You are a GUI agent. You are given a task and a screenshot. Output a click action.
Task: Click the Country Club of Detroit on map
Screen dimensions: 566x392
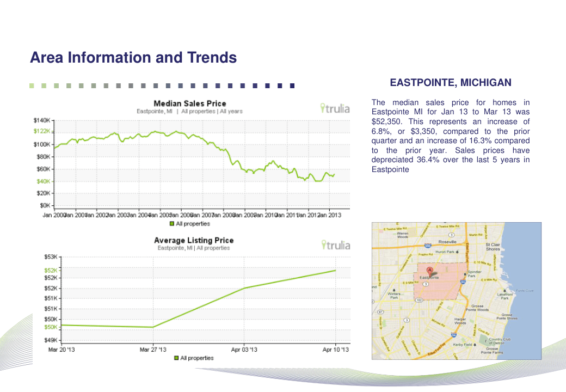(x=499, y=341)
